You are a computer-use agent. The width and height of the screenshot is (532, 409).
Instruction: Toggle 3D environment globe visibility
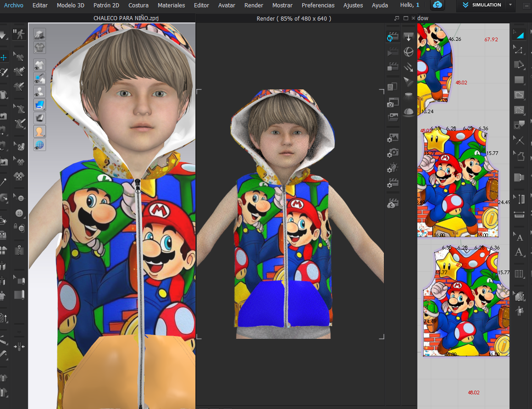coord(39,145)
